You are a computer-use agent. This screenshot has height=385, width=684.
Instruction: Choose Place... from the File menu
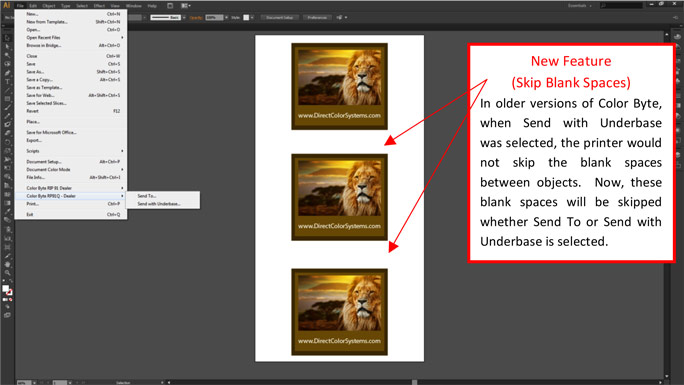point(71,122)
